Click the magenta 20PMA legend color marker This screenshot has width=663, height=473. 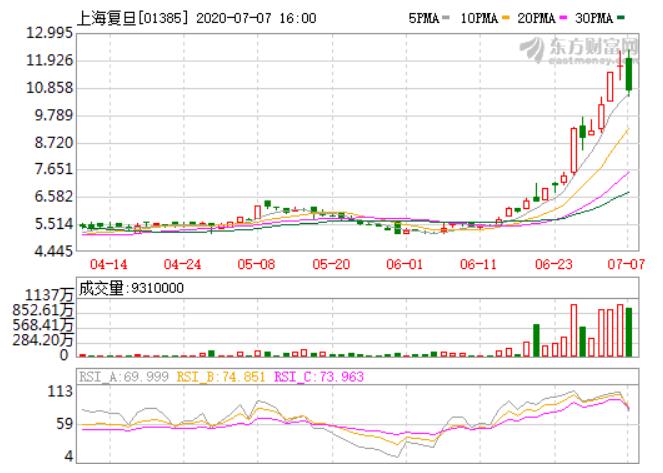pyautogui.click(x=564, y=18)
